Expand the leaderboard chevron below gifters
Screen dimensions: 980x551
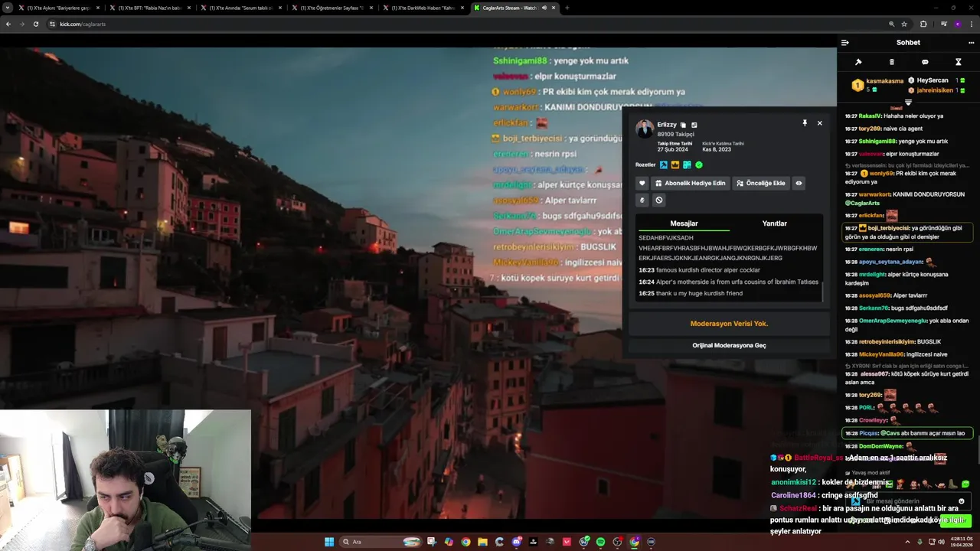[909, 102]
